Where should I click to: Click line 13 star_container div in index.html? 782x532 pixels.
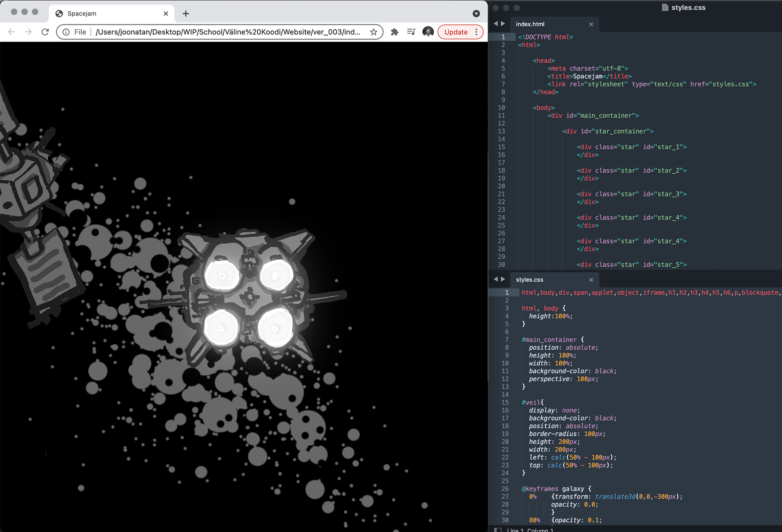tap(608, 131)
